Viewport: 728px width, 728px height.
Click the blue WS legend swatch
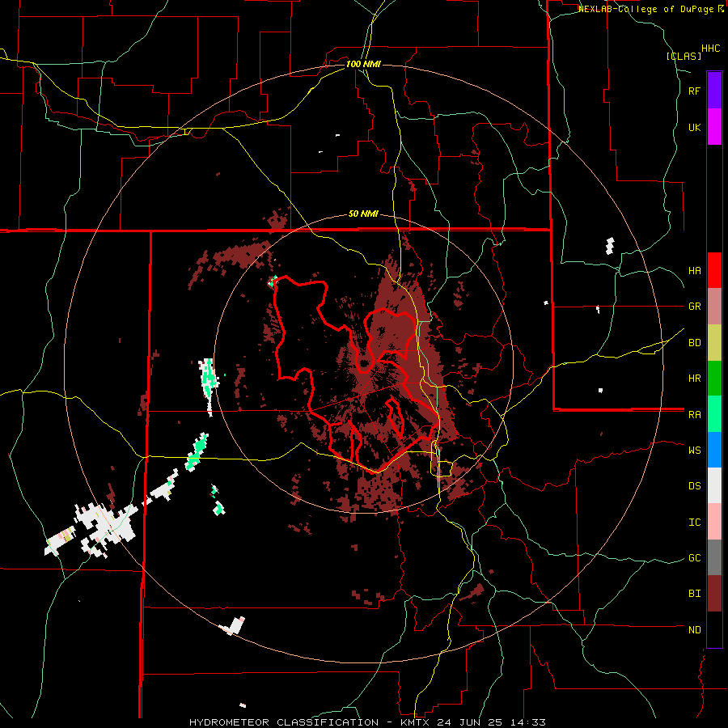point(714,450)
